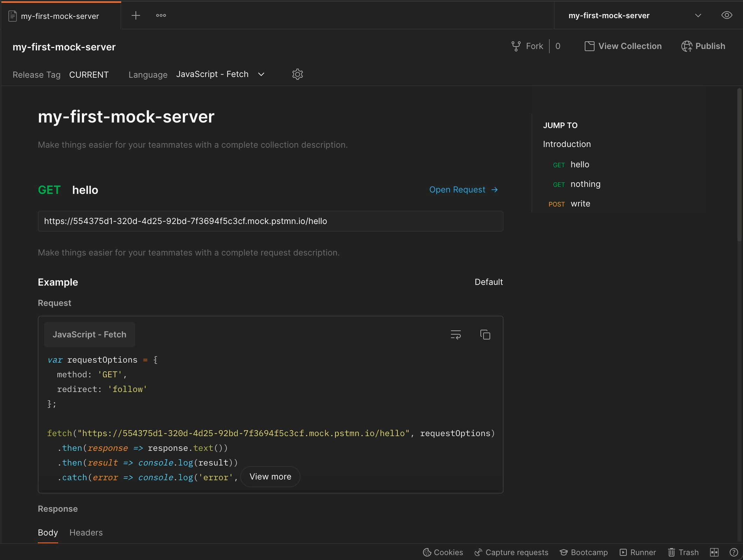Open a new tab with plus icon
743x560 pixels.
(x=136, y=15)
